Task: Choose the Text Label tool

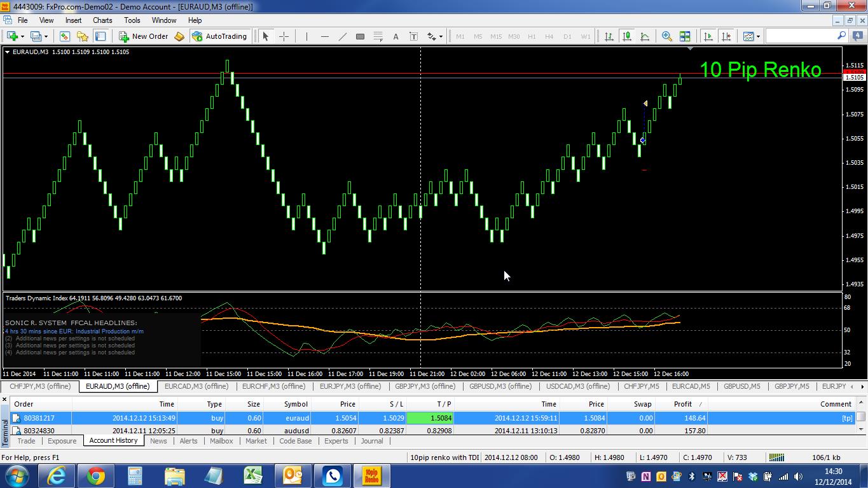Action: 413,36
